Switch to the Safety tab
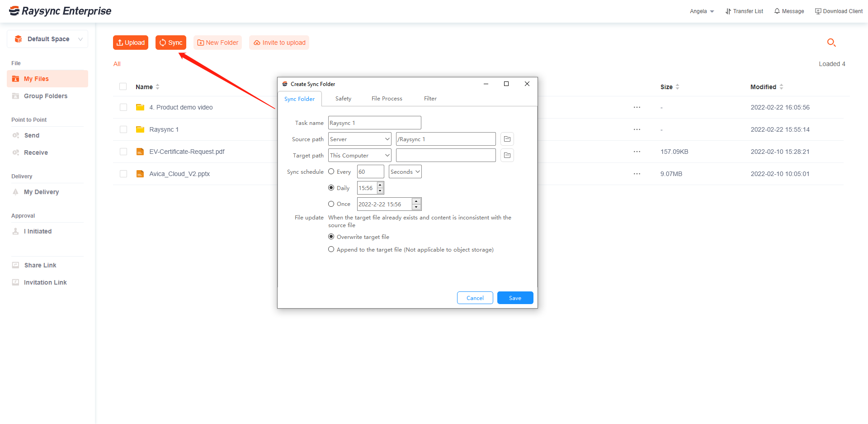Screen dimensions: 868x424 click(343, 98)
